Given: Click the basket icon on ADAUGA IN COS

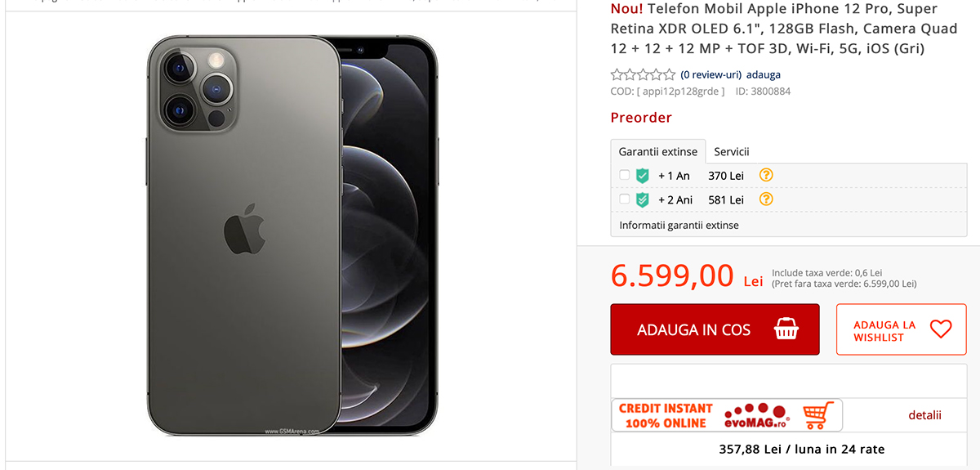Looking at the screenshot, I should [786, 329].
